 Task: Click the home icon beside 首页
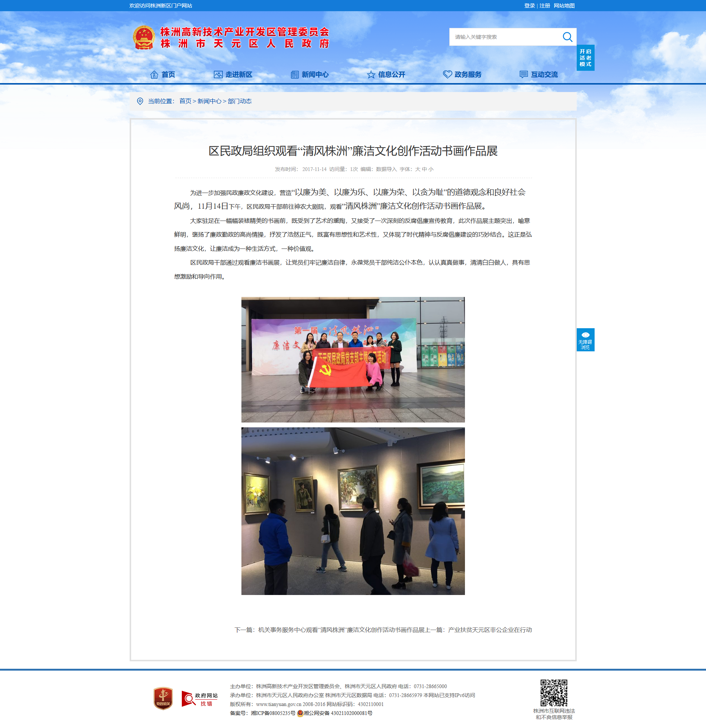(154, 75)
